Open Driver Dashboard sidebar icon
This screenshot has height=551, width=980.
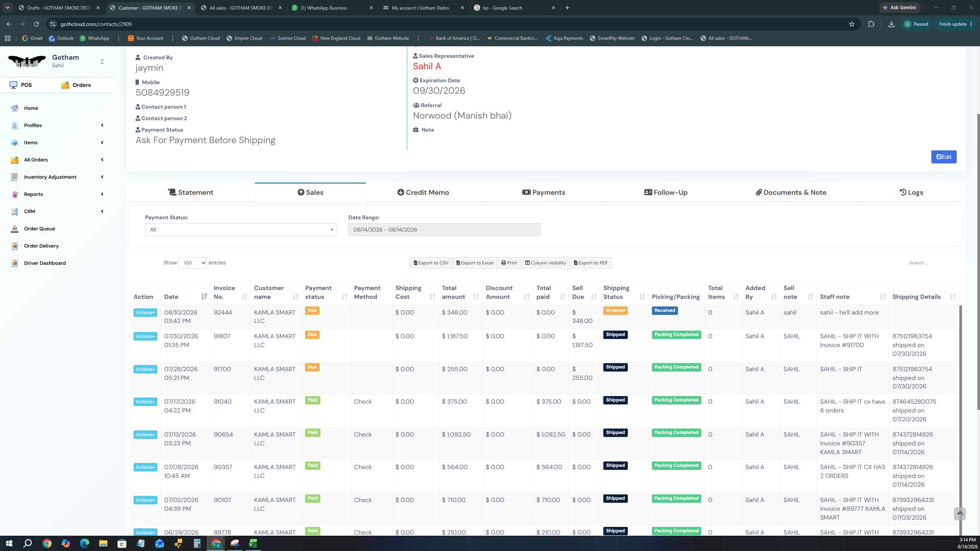tap(15, 263)
